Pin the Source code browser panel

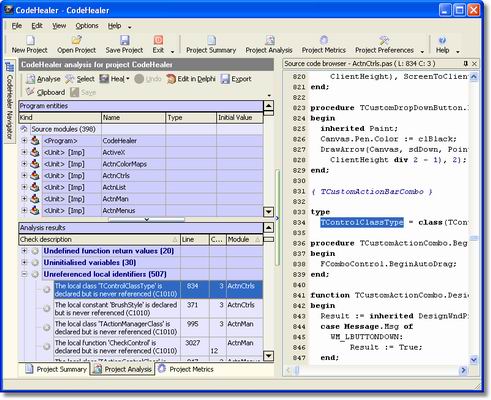tap(466, 63)
